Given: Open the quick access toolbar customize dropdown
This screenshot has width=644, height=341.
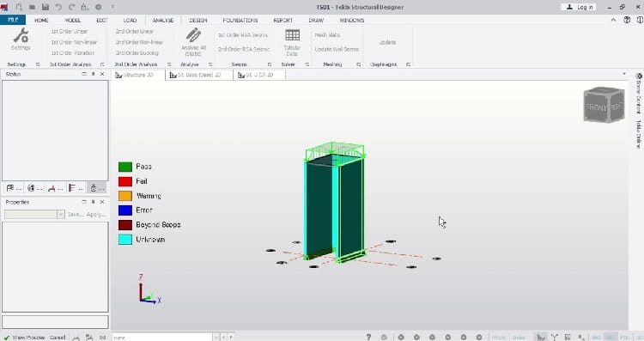Looking at the screenshot, I should coord(112,7).
